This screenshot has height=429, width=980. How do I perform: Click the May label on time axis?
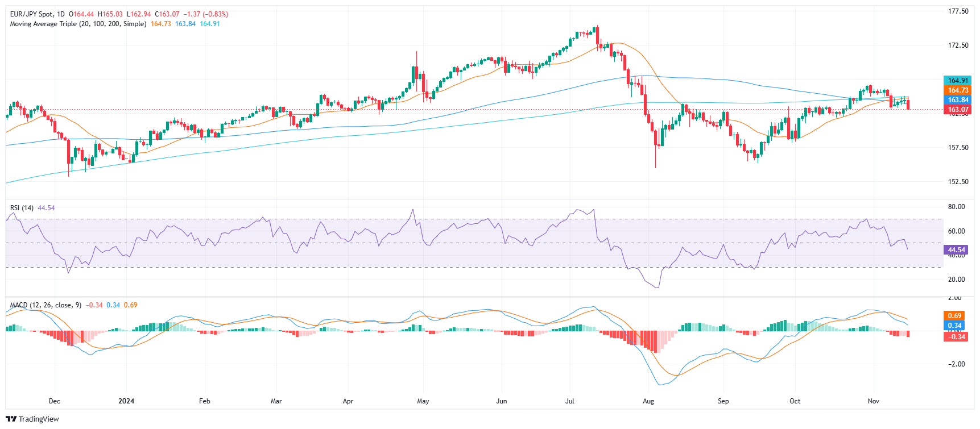(x=423, y=401)
